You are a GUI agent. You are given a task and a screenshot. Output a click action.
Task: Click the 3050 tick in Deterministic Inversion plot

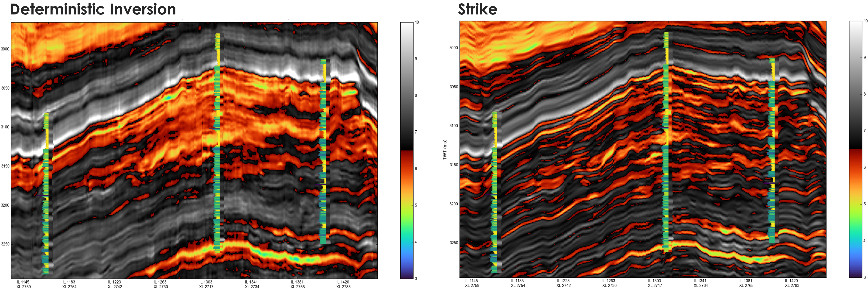pyautogui.click(x=5, y=88)
